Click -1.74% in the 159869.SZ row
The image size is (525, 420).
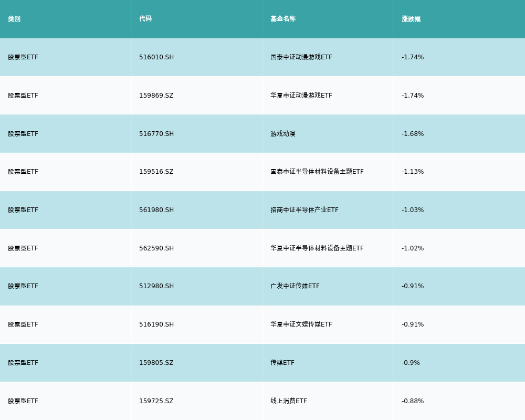pos(413,96)
